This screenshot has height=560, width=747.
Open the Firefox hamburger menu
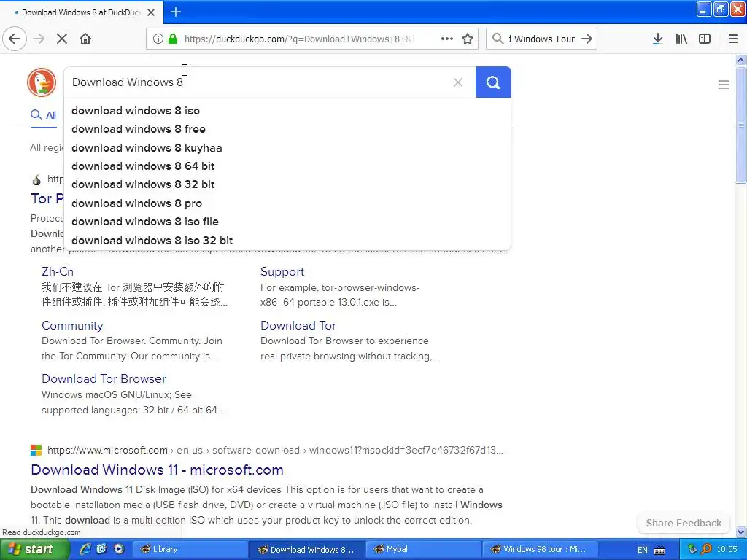[x=732, y=39]
